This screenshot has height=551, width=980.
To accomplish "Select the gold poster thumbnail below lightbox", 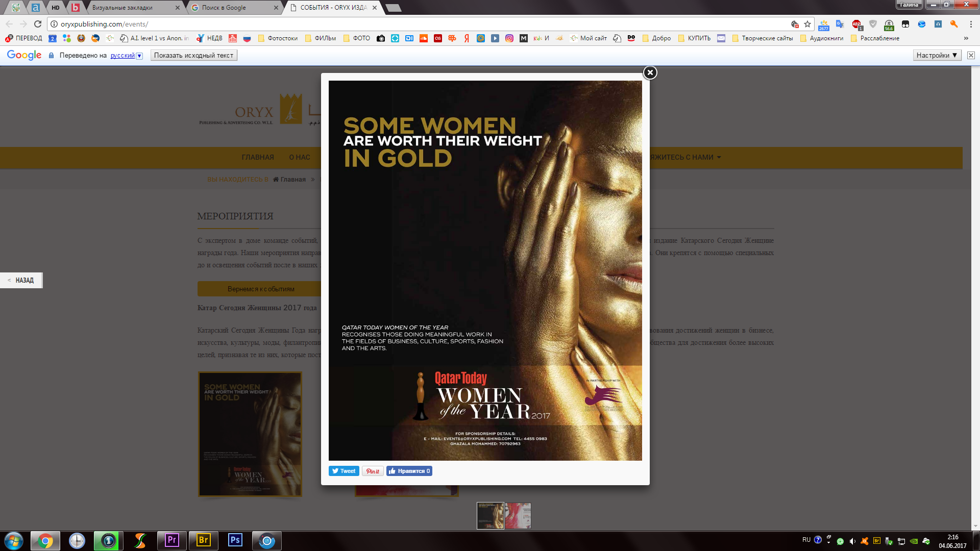I will [490, 515].
